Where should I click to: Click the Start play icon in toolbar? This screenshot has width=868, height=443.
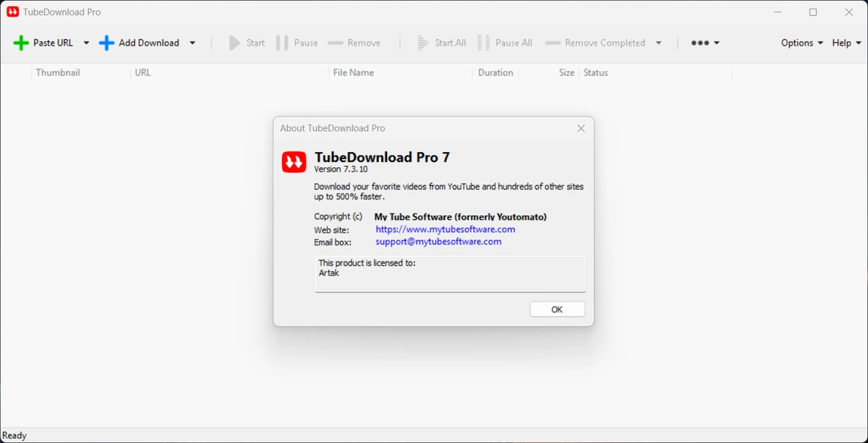234,43
